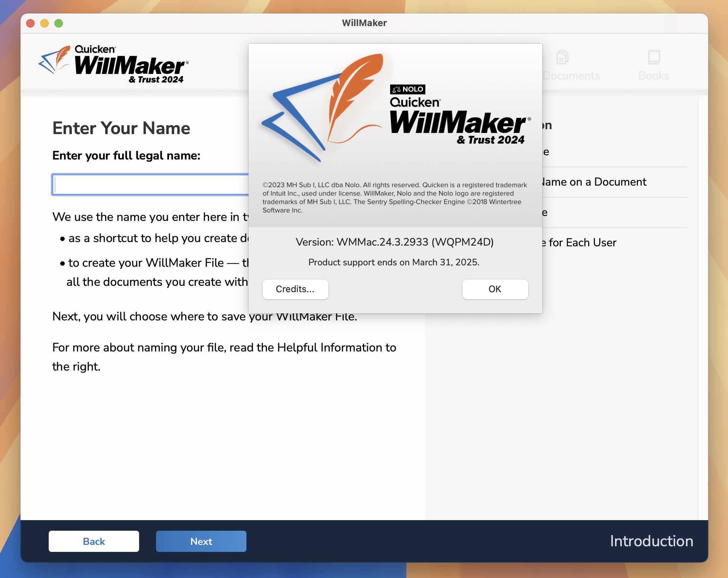The image size is (728, 578).
Task: Click the WillMaker window title
Action: pos(364,23)
